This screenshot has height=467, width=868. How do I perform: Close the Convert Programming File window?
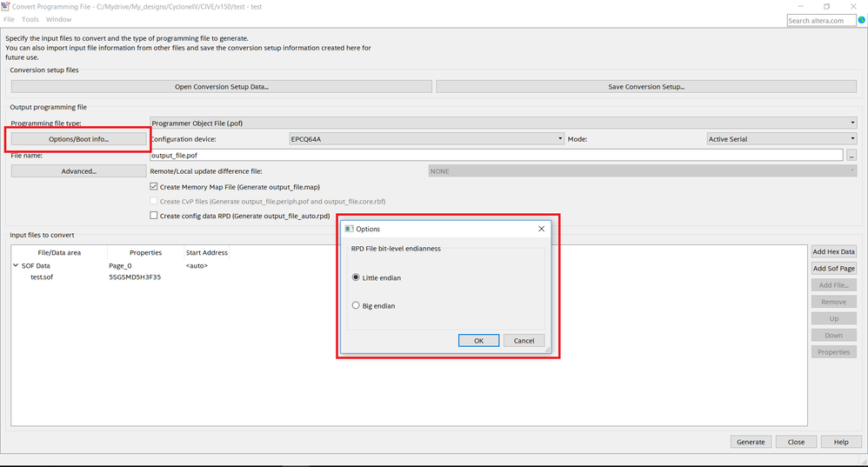tap(853, 7)
